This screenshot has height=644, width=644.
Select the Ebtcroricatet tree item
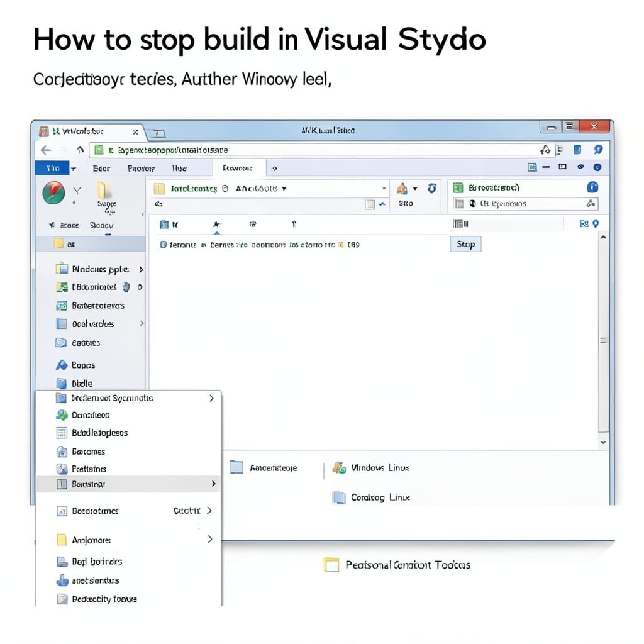[94, 287]
